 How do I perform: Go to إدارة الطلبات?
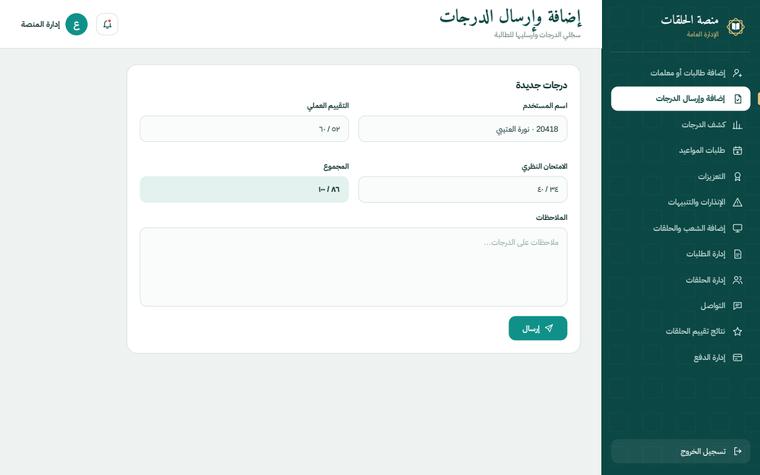pyautogui.click(x=681, y=254)
